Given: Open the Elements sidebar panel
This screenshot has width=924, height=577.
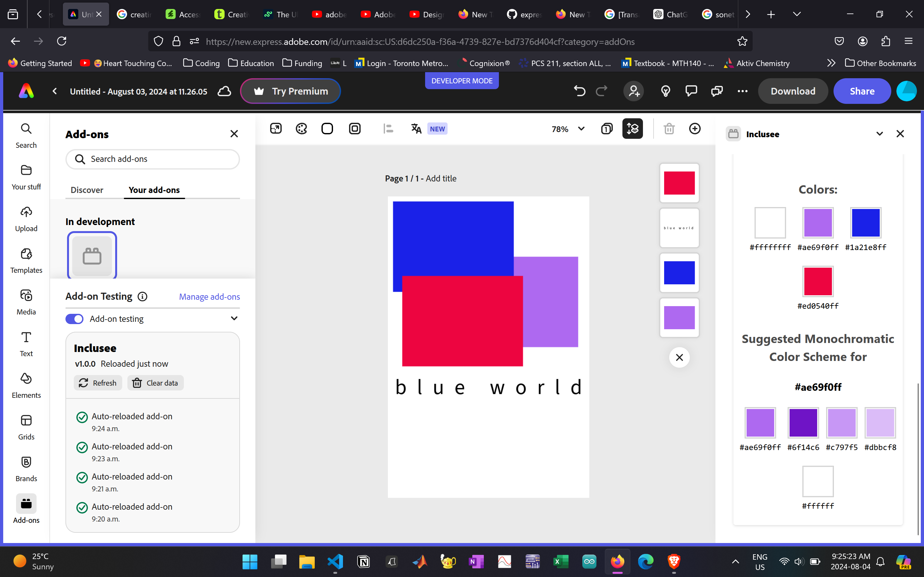Looking at the screenshot, I should 26,385.
